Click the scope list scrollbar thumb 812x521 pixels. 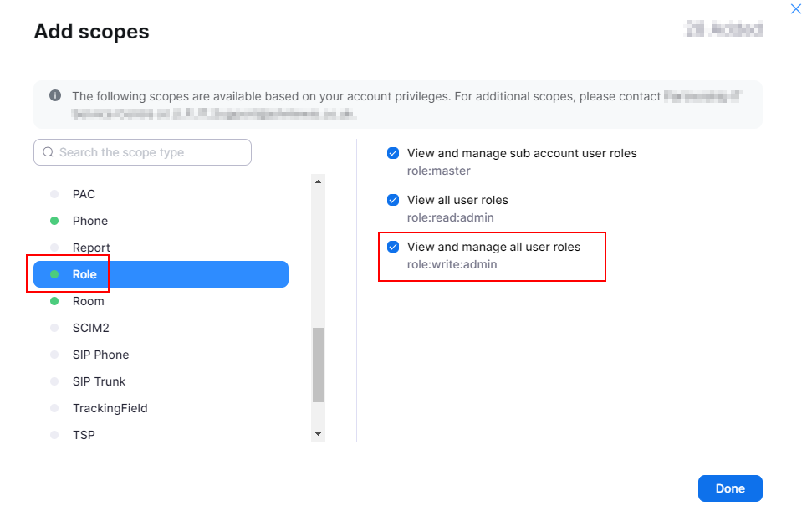[x=318, y=365]
